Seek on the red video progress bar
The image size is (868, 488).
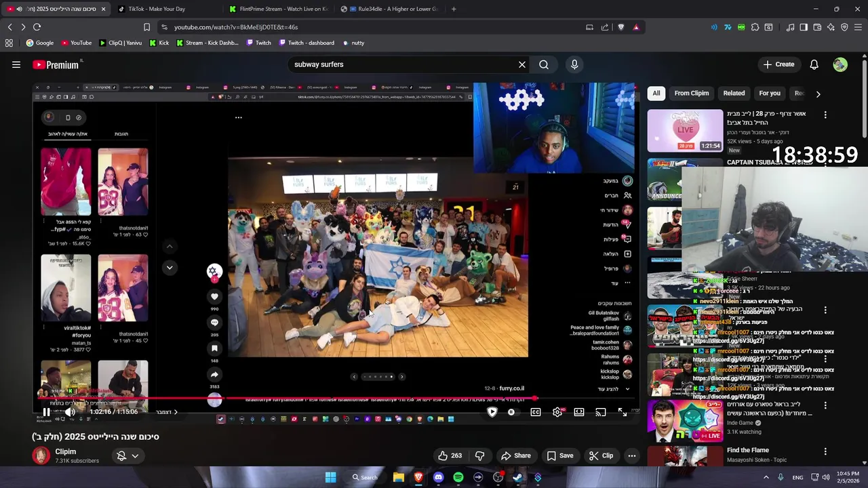tap(336, 399)
